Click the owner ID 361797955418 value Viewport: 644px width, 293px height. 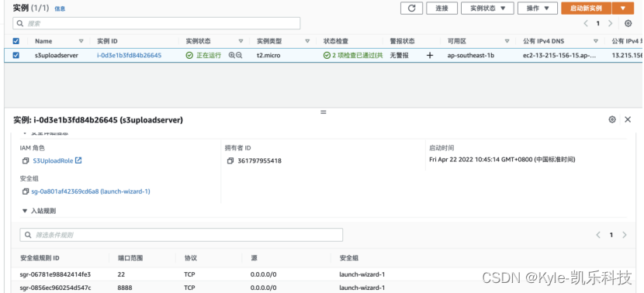pos(260,161)
